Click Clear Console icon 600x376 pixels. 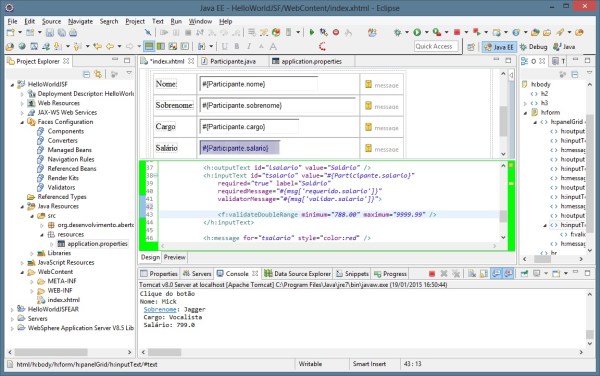[x=472, y=273]
